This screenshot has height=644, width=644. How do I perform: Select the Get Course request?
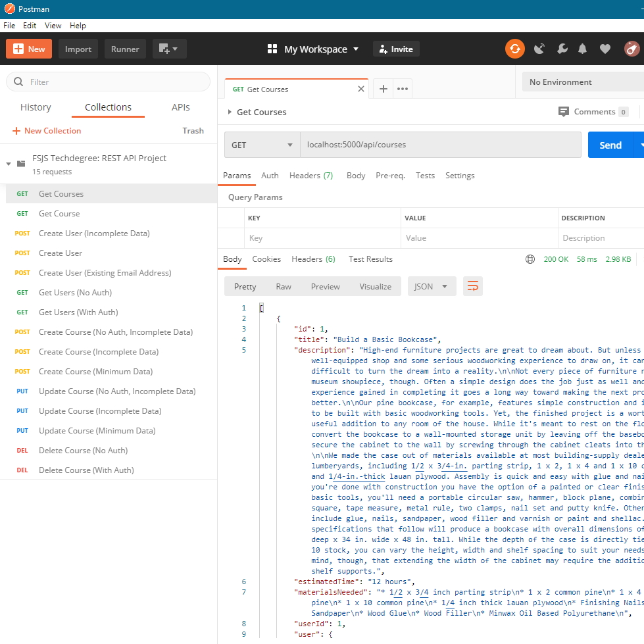[111, 214]
